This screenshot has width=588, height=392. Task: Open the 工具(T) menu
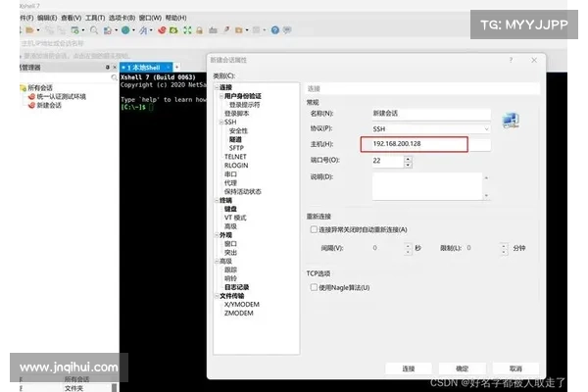coord(95,18)
